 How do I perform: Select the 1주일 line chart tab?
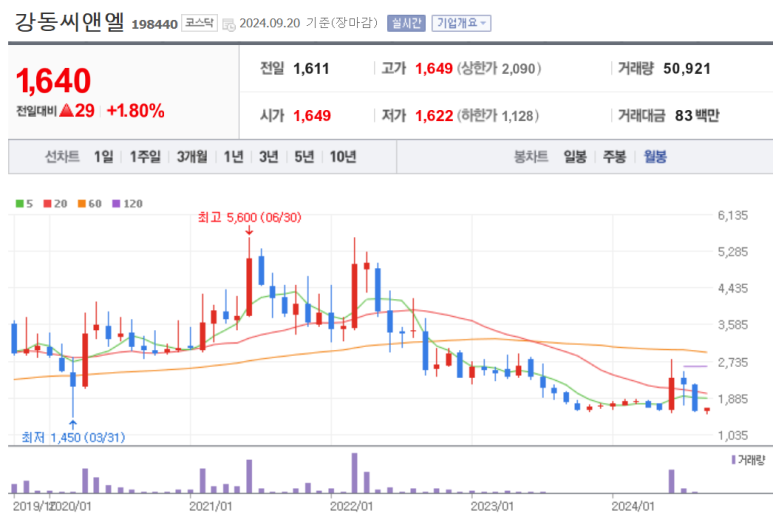[145, 157]
